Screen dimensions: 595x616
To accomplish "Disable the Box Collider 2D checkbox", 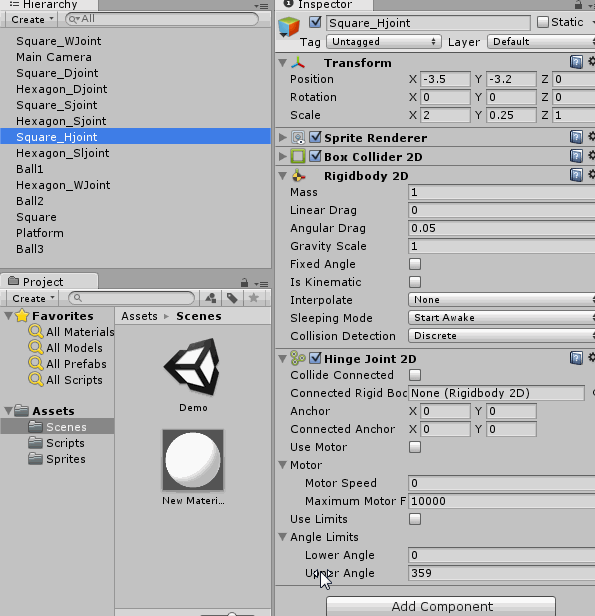I will (315, 156).
